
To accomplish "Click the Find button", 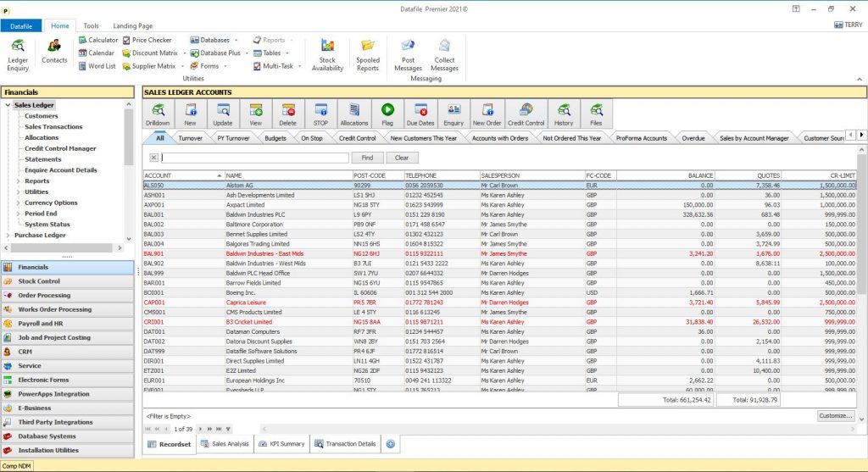I will 367,158.
